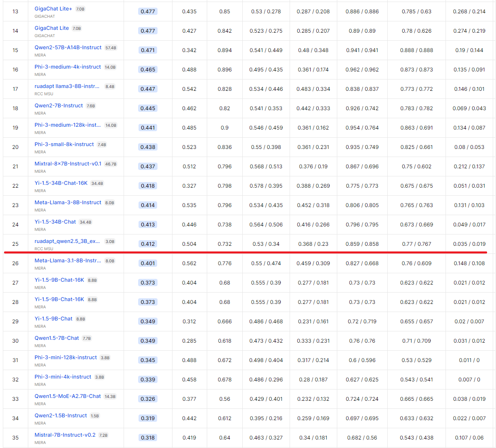Click the Meta-Llama-3-8B-Instruct link
The height and width of the screenshot is (448, 496).
point(68,203)
